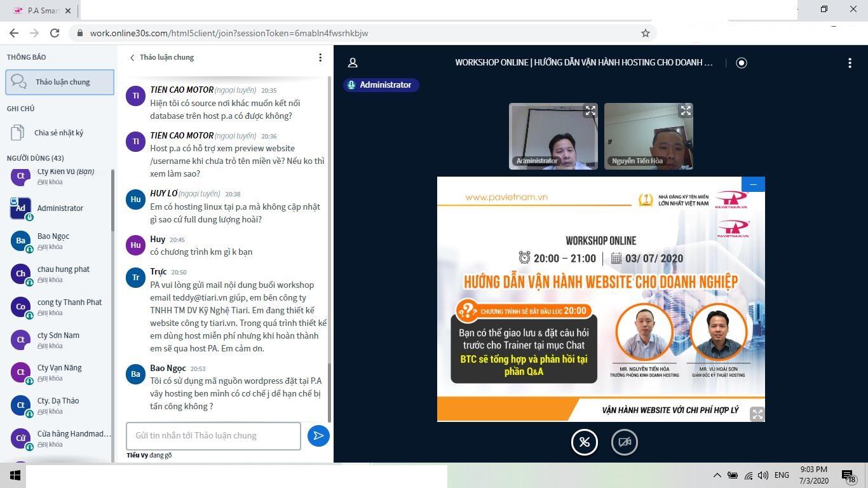This screenshot has width=868, height=488.
Task: Go back in the browser
Action: (14, 33)
